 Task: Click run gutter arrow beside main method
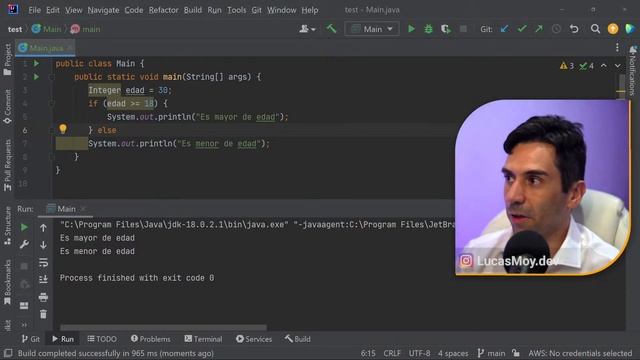coord(36,77)
